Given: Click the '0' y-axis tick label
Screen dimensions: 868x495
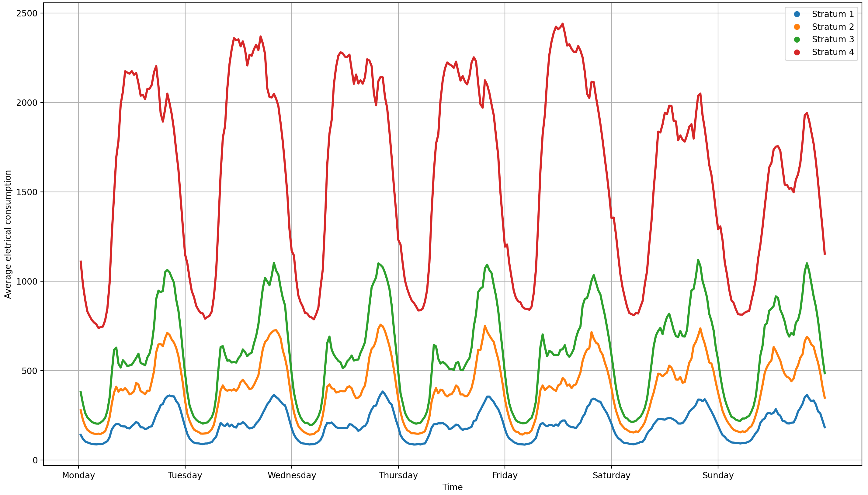Looking at the screenshot, I should point(35,461).
